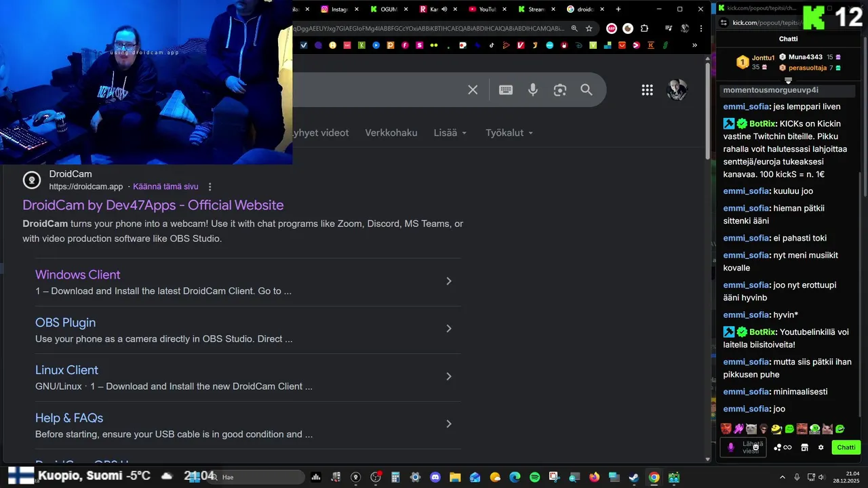Open the zoom magnifier in the address bar
The height and width of the screenshot is (488, 868).
[574, 28]
